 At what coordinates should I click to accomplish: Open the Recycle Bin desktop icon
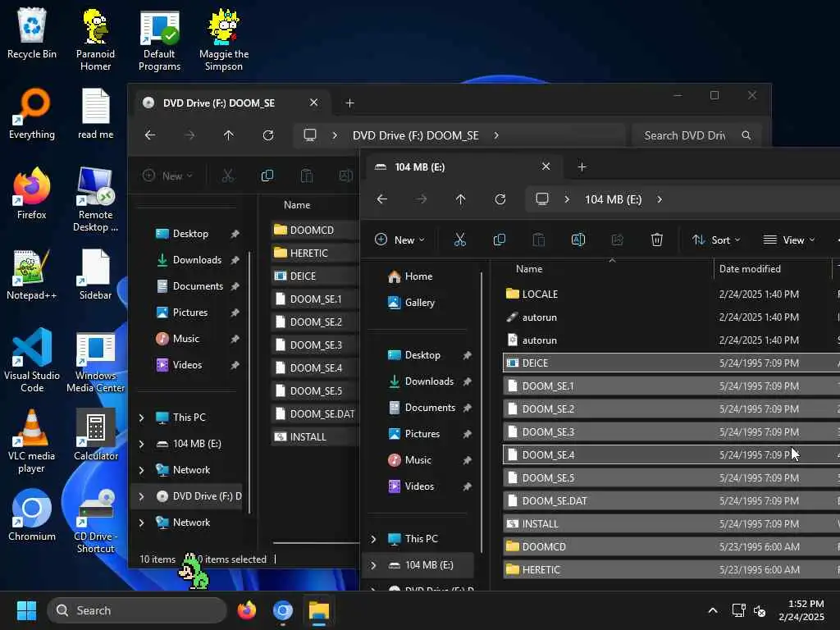tap(32, 33)
